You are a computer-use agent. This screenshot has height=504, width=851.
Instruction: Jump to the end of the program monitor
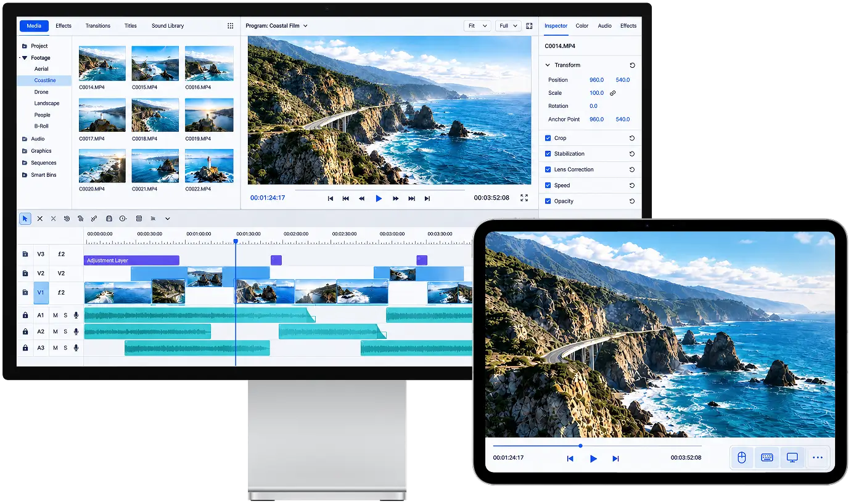[x=427, y=198]
